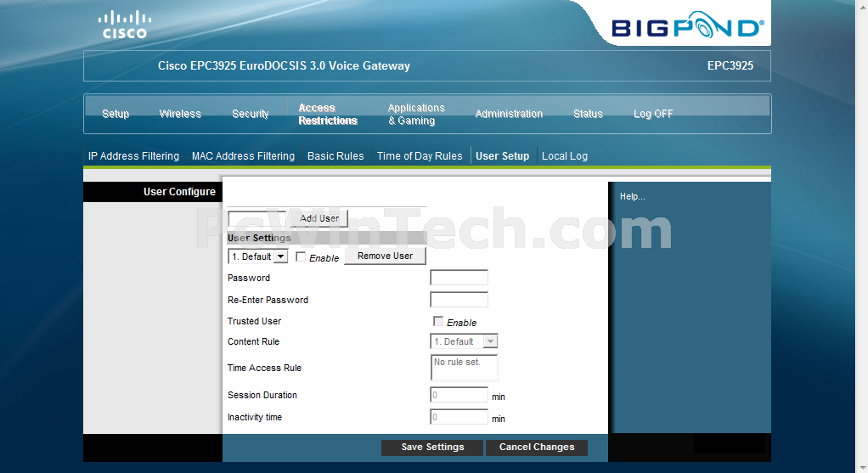The width and height of the screenshot is (868, 473).
Task: Open the Setup menu
Action: tap(116, 114)
